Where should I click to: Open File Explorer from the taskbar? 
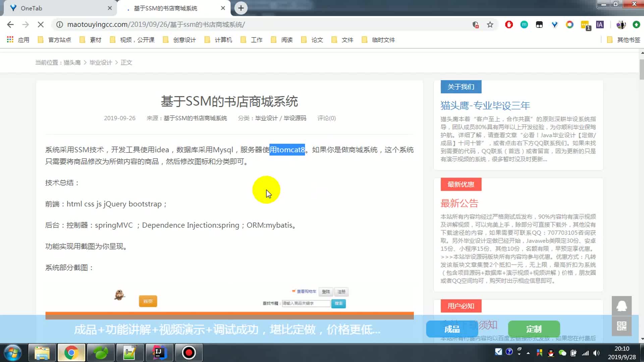click(x=42, y=353)
